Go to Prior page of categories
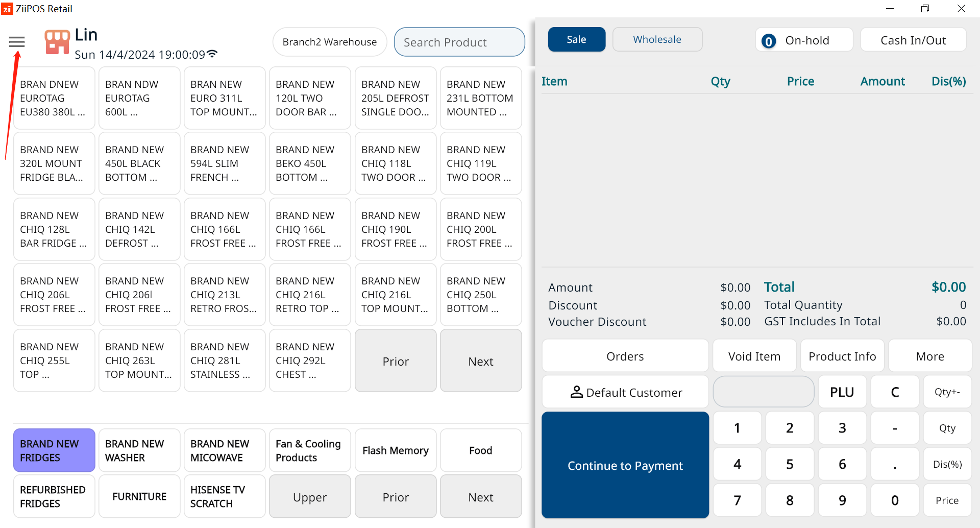Viewport: 980px width, 528px height. click(396, 497)
